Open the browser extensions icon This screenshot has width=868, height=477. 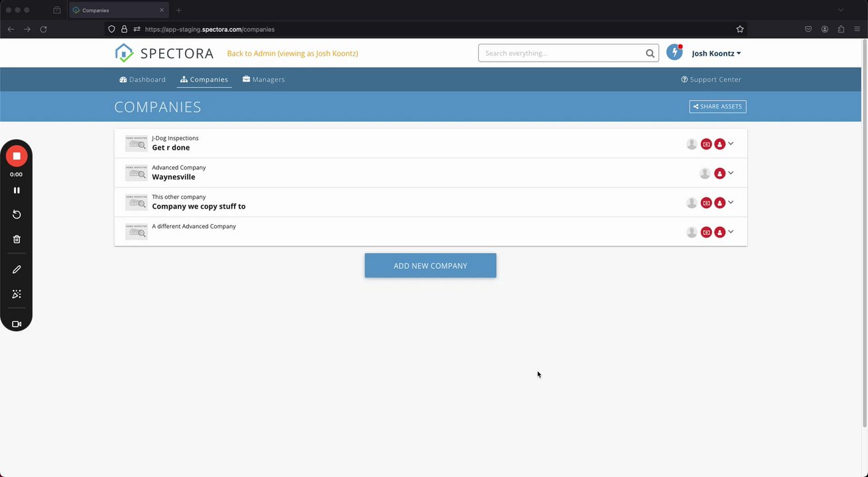tap(841, 29)
